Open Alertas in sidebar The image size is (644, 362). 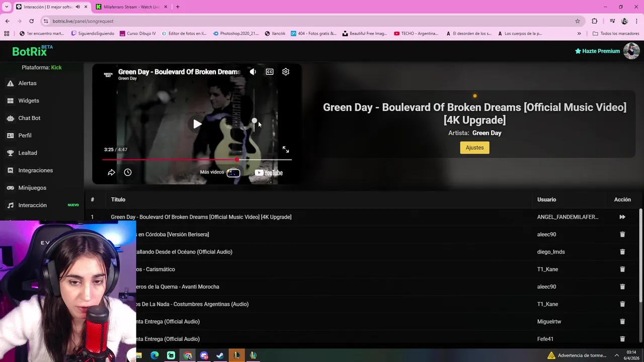click(27, 83)
